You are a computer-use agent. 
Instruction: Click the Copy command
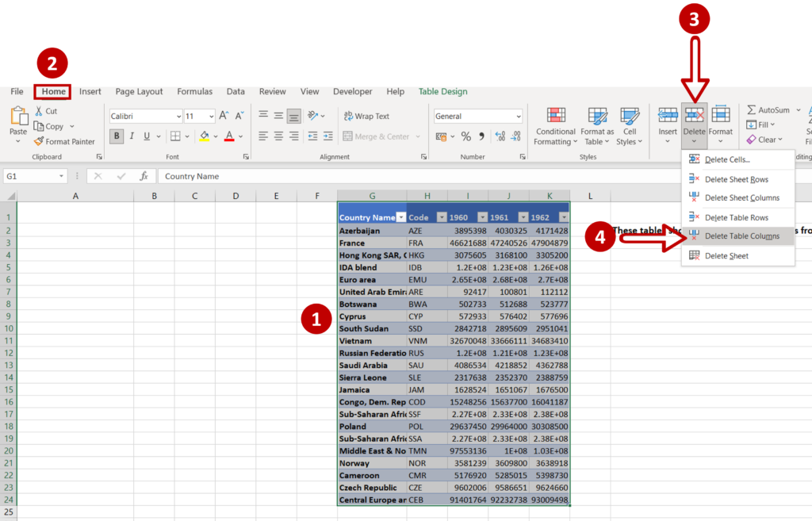49,126
